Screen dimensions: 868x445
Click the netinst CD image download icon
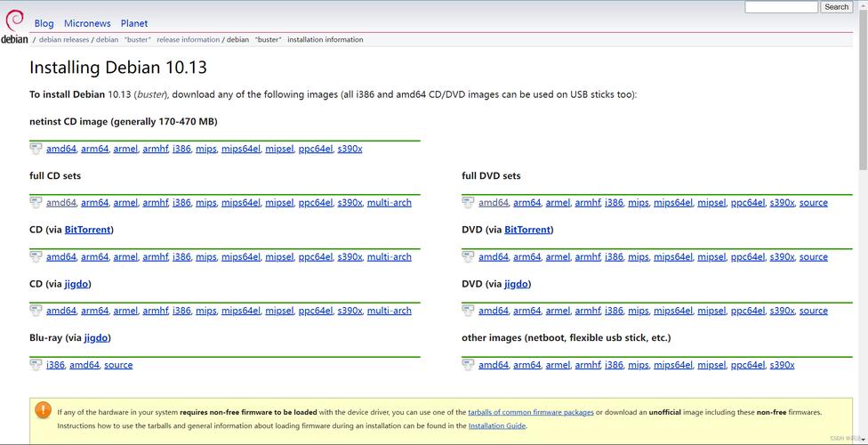[x=36, y=149]
